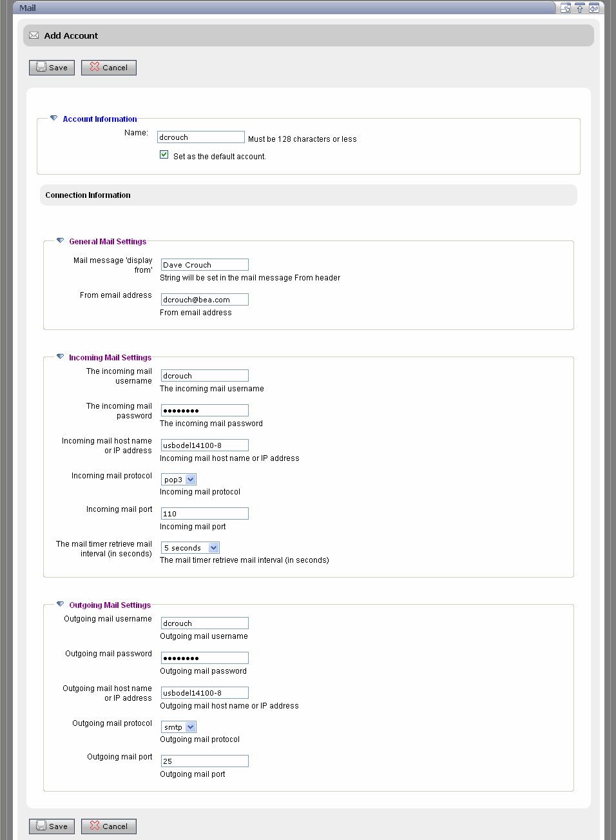Click the pop-out window icon on Mail title bar

tap(566, 8)
